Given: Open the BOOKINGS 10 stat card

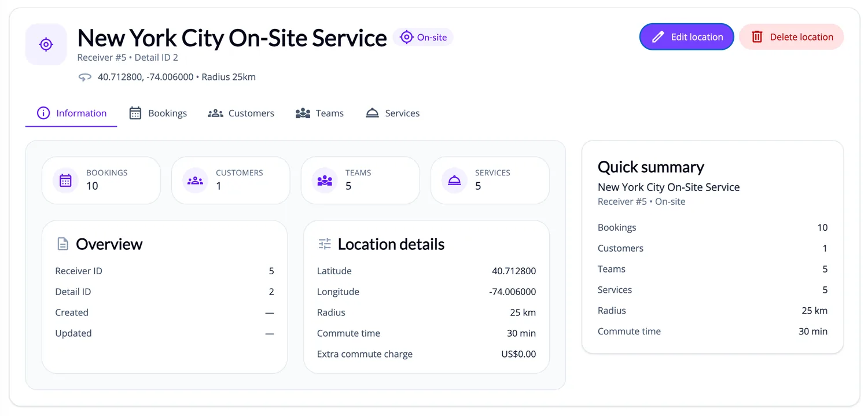Looking at the screenshot, I should [x=101, y=181].
